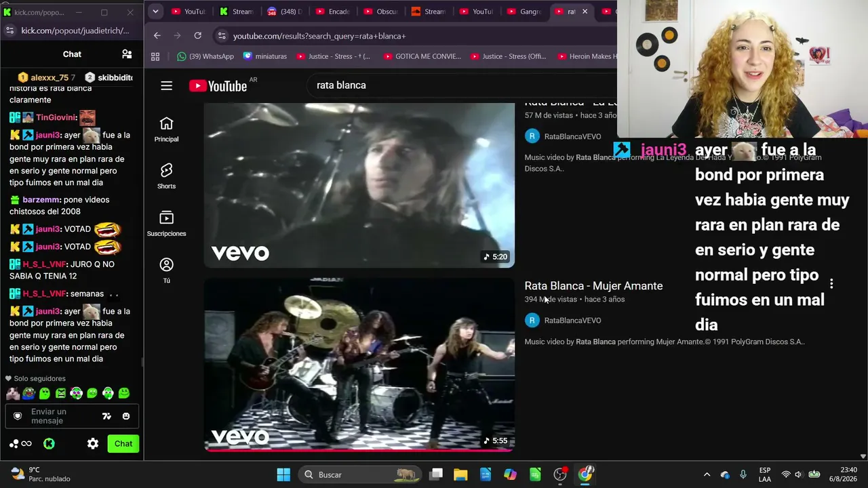Open the volume control in system tray
Screen dimensions: 868x488
(x=798, y=474)
